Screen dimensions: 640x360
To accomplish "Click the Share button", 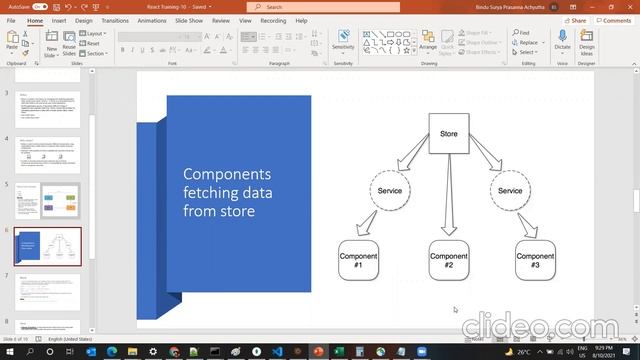I will click(x=575, y=20).
